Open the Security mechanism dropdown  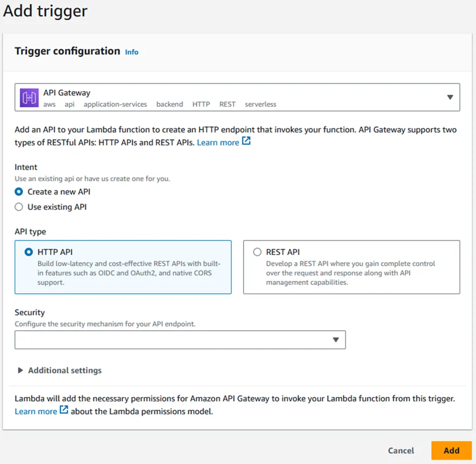[x=180, y=339]
